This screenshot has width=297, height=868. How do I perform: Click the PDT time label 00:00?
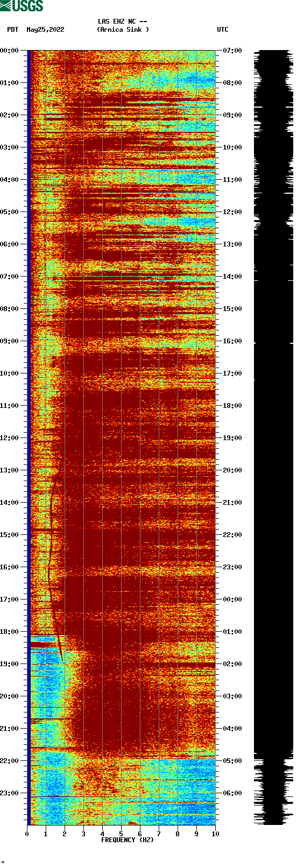(x=9, y=51)
